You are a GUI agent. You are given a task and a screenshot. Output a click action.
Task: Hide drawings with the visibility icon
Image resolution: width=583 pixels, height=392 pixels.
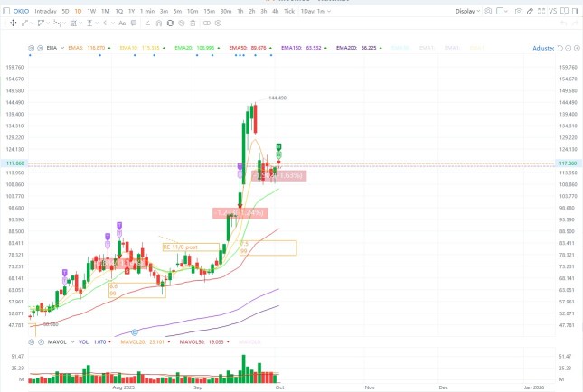[182, 23]
